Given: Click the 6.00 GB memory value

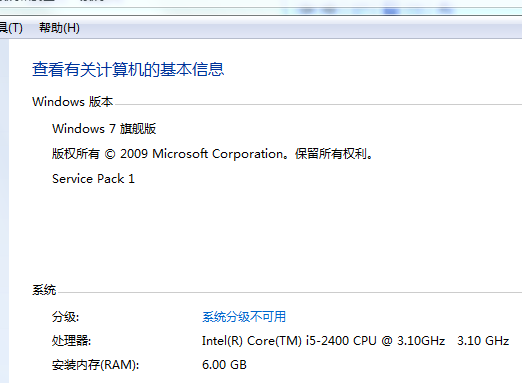Looking at the screenshot, I should pos(224,365).
